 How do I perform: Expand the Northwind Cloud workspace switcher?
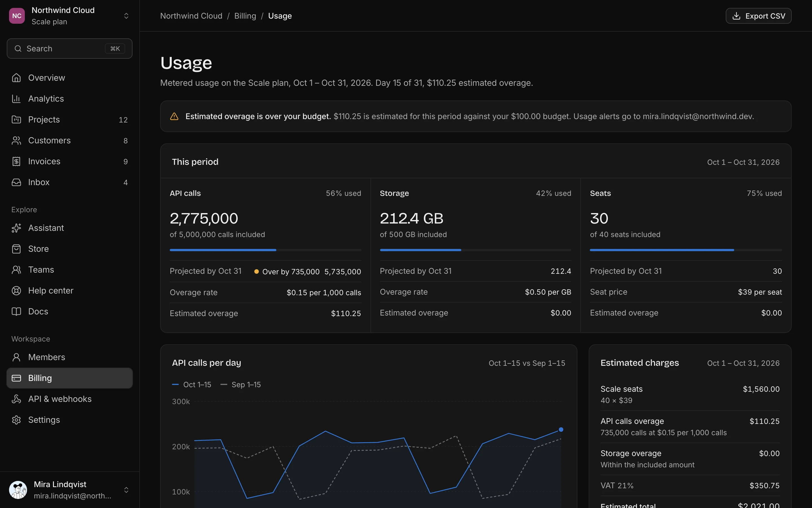(126, 16)
